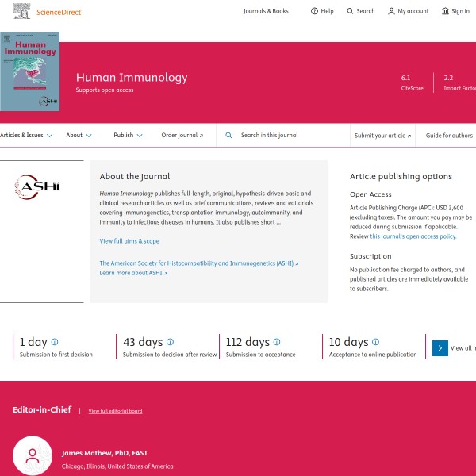Viewport: 476px width, 476px height.
Task: Click the blue next arrow button
Action: pyautogui.click(x=440, y=347)
